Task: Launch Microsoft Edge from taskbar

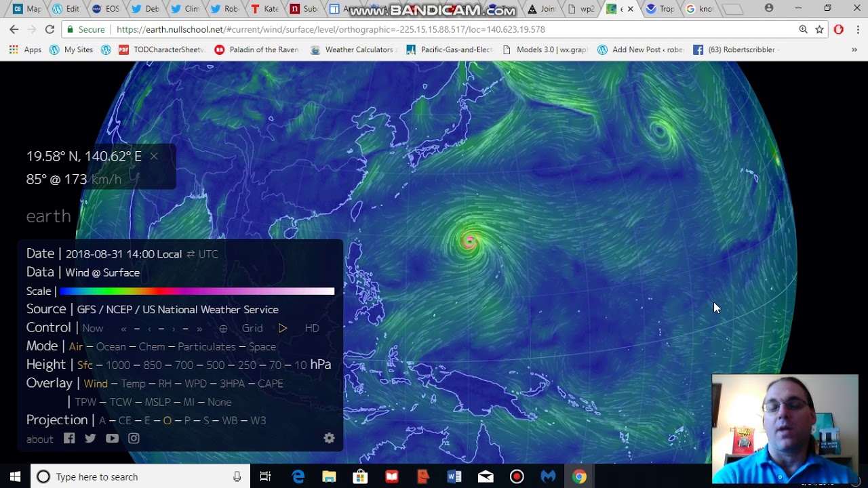Action: (x=298, y=476)
